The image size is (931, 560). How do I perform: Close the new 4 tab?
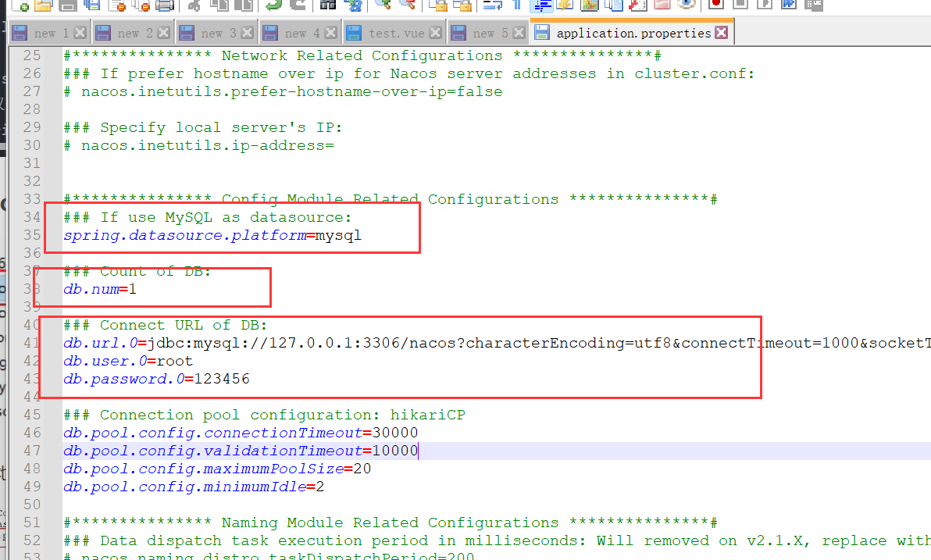[x=331, y=33]
